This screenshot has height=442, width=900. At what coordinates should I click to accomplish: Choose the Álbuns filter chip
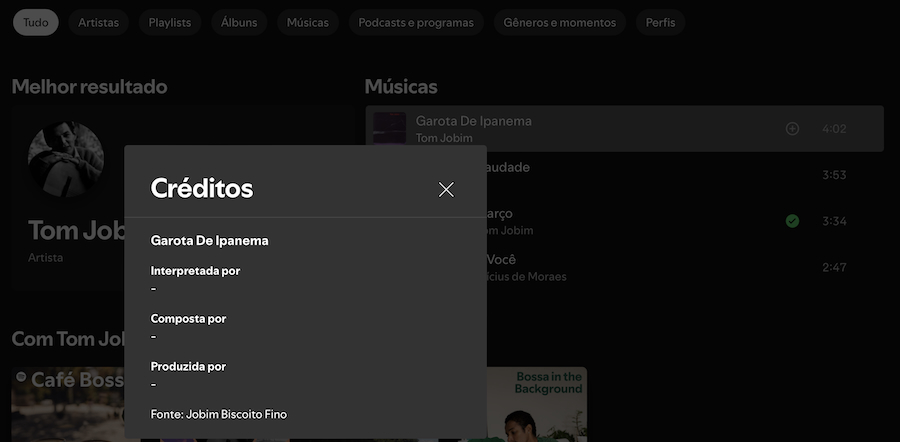click(x=239, y=22)
